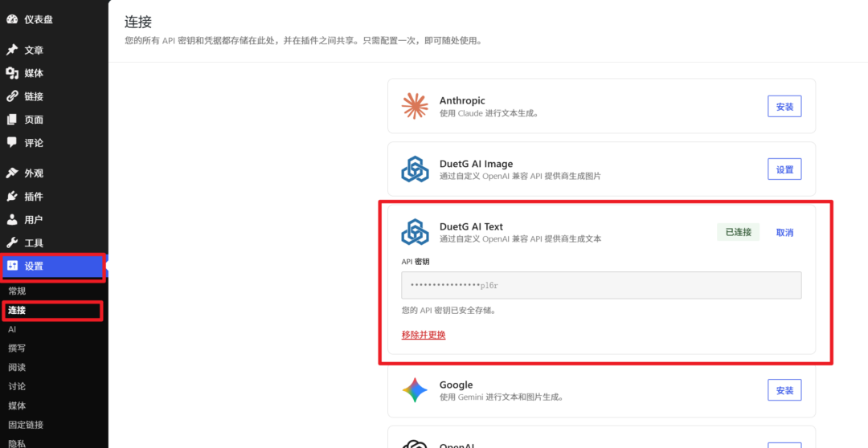
Task: Go to 隐私 settings submenu
Action: coord(17,443)
